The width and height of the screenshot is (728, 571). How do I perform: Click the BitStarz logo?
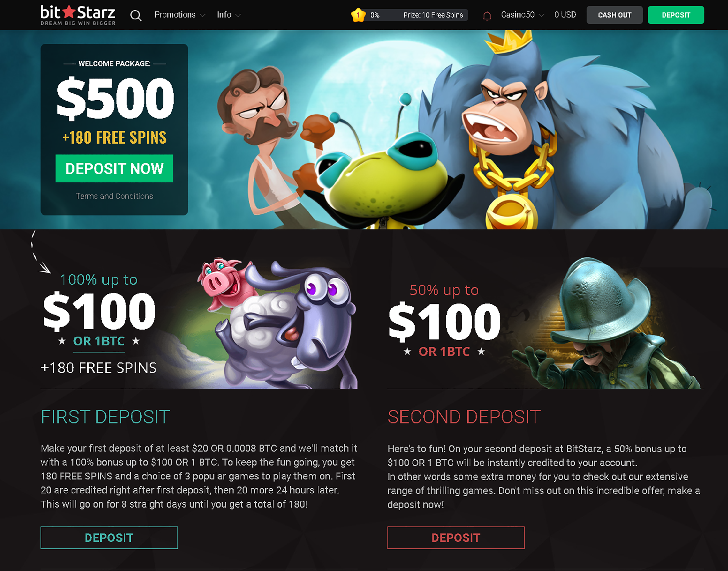pos(78,15)
